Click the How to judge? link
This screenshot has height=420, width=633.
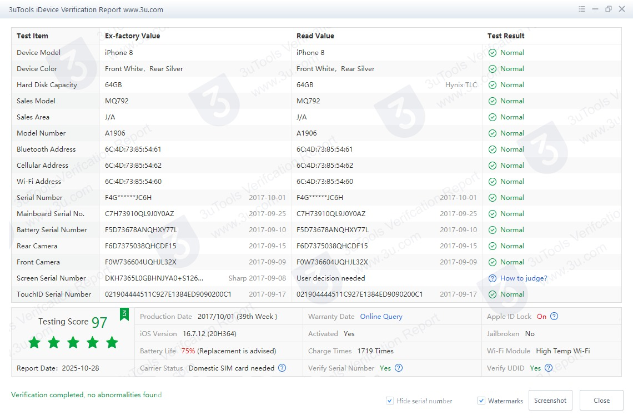click(x=523, y=277)
